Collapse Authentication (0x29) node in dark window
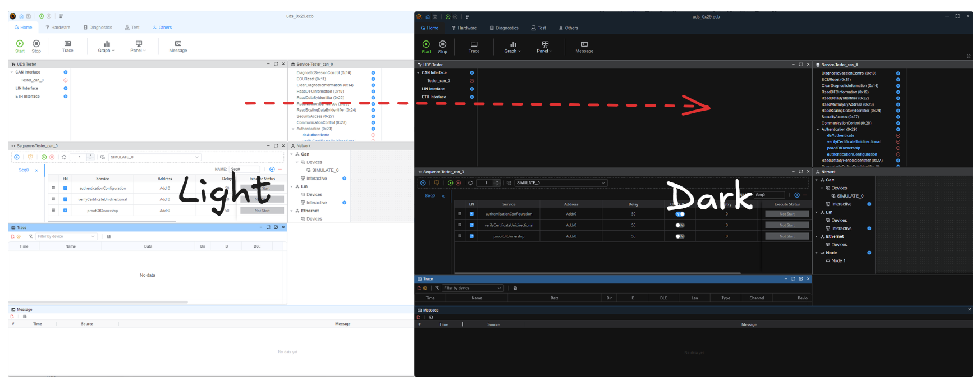This screenshot has width=980, height=384. tap(818, 130)
